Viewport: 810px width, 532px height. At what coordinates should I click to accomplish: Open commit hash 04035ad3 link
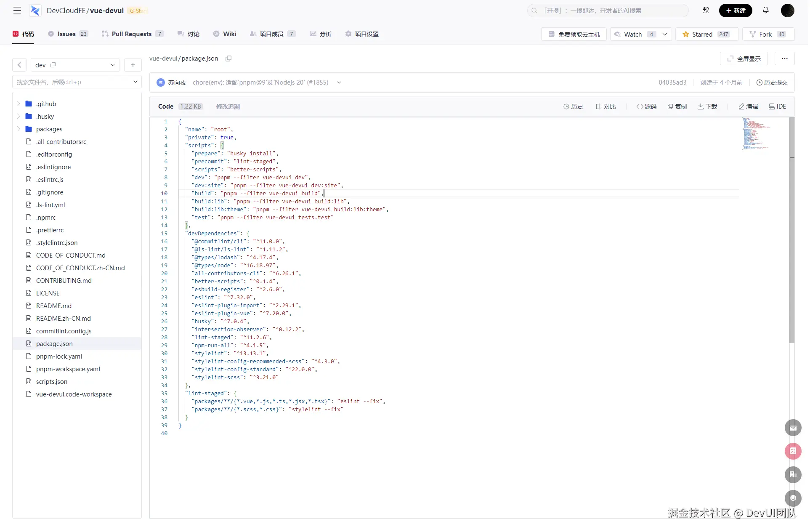point(672,82)
